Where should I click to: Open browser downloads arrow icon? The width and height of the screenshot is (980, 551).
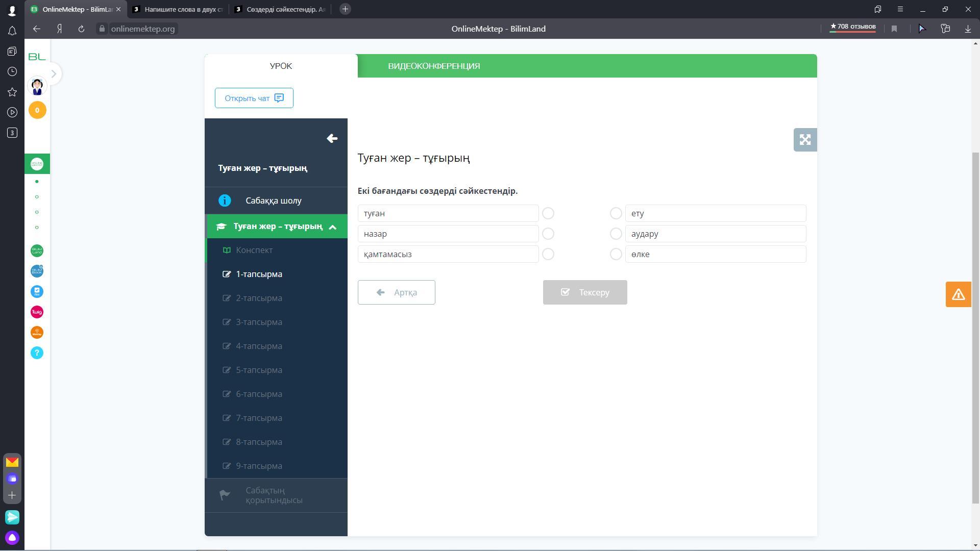coord(968,29)
